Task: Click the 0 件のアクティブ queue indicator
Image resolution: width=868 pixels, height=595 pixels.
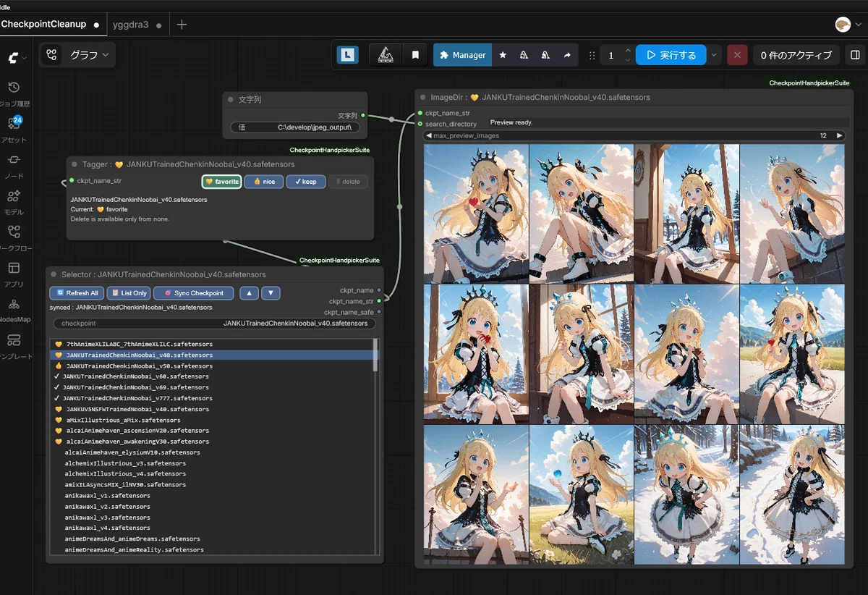Action: (x=796, y=55)
